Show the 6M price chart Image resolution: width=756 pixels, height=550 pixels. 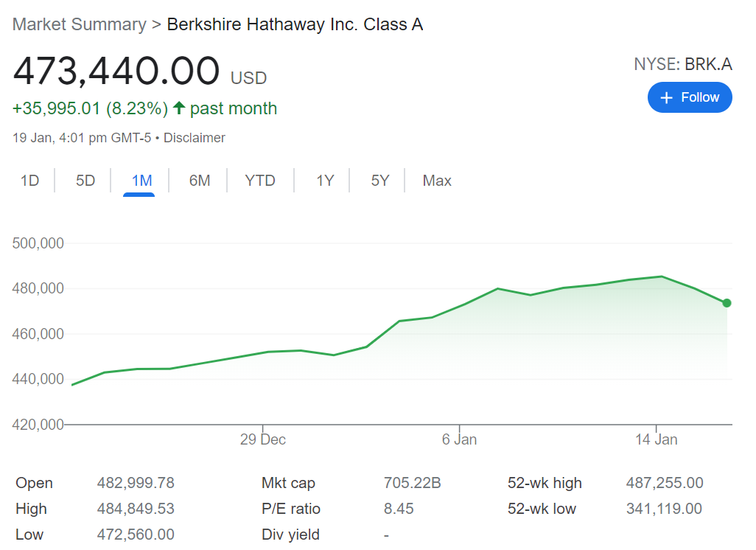coord(200,181)
